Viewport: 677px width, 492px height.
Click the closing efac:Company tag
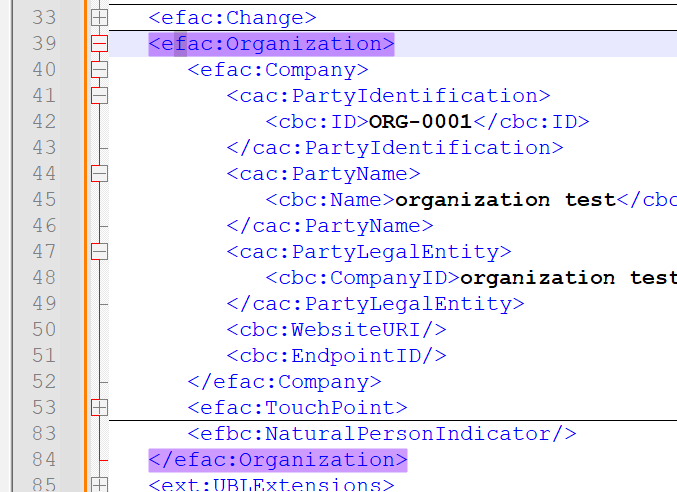pyautogui.click(x=285, y=382)
